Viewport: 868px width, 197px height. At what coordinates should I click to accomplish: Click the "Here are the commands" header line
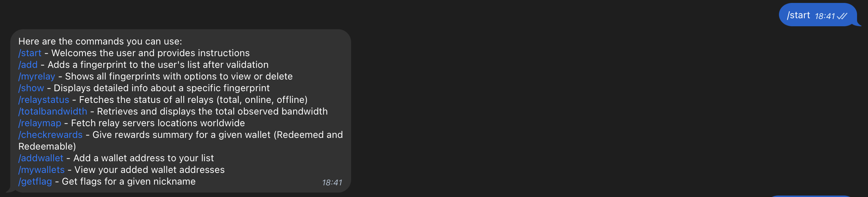point(100,42)
